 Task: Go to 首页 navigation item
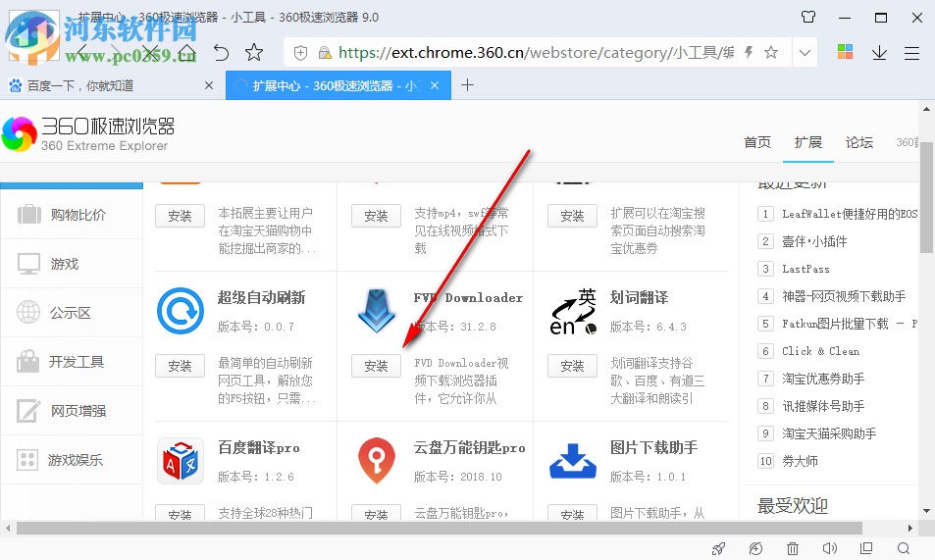tap(757, 142)
